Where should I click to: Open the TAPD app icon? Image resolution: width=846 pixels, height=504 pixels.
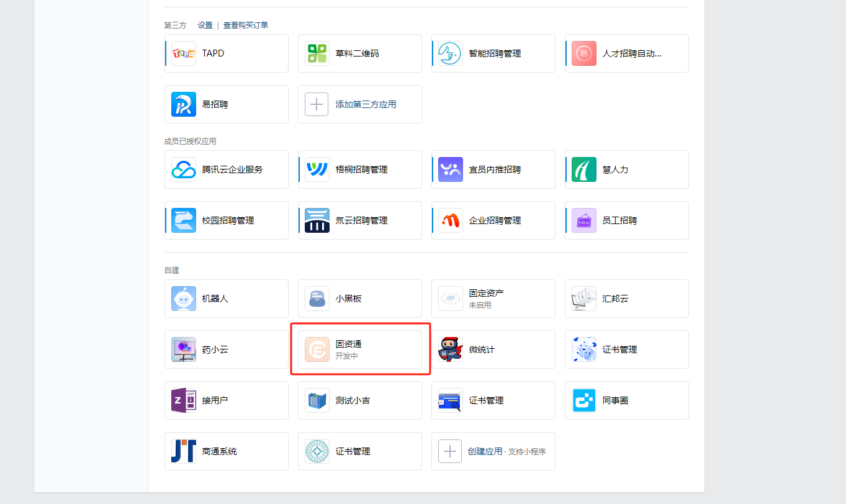point(184,53)
